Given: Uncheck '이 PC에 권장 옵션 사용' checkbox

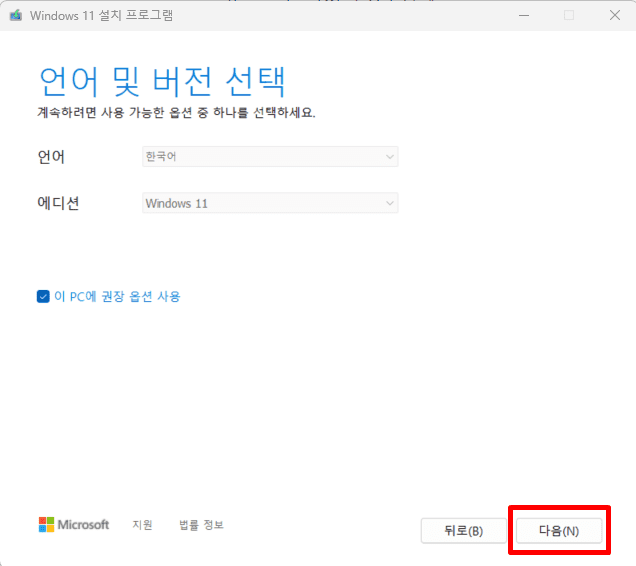Looking at the screenshot, I should (43, 297).
